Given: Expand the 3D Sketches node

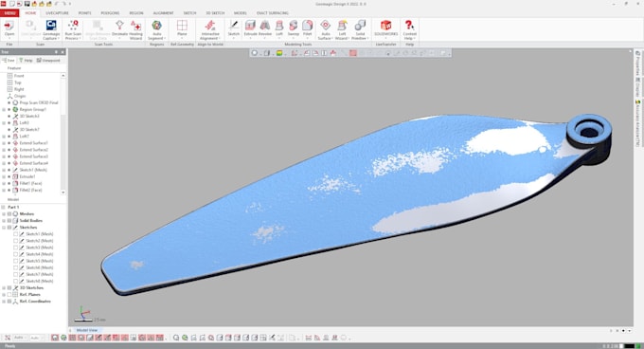Looking at the screenshot, I should (x=4, y=287).
